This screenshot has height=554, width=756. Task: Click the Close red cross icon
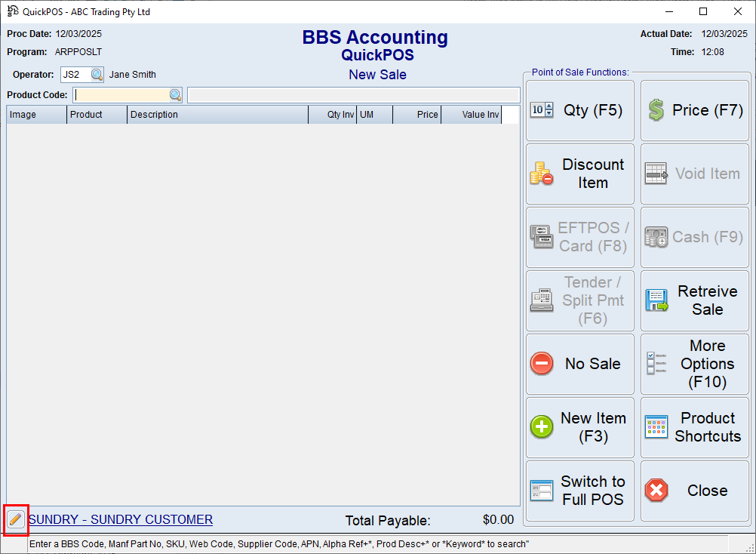coord(656,491)
